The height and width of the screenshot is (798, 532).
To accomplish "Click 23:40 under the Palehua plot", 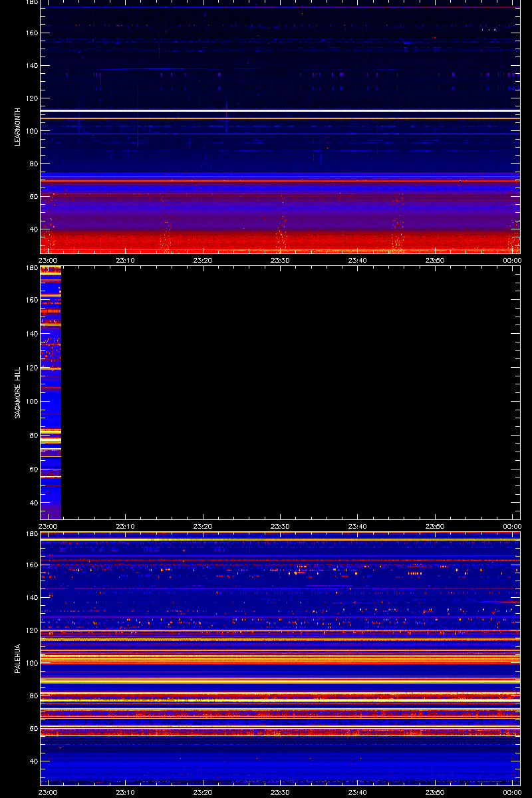I will 358,792.
